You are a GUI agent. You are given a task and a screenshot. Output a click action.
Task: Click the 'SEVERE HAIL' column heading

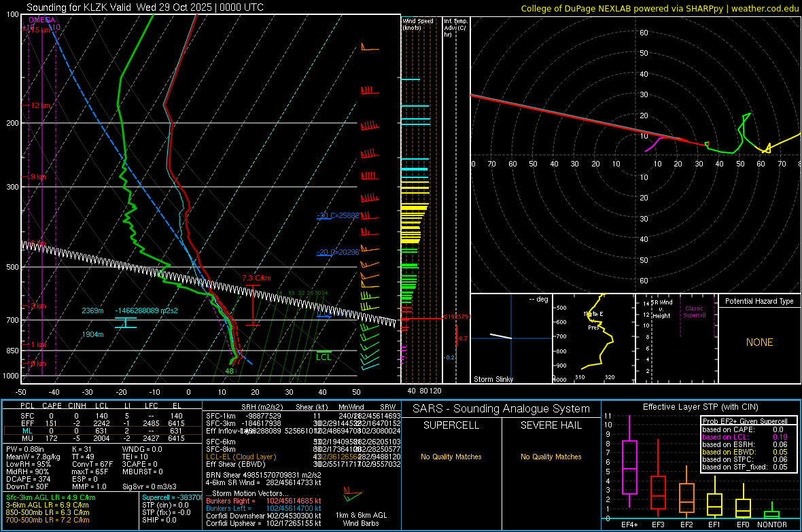point(551,425)
